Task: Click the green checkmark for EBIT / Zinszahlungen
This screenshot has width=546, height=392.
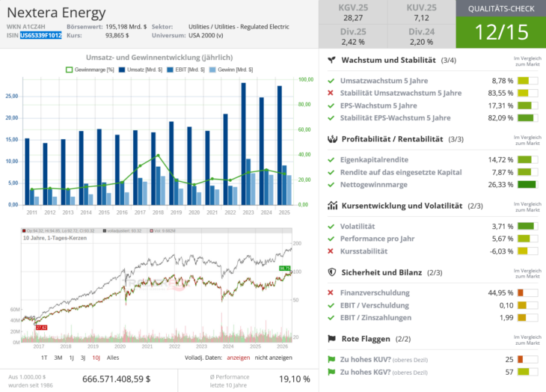Action: coord(331,318)
